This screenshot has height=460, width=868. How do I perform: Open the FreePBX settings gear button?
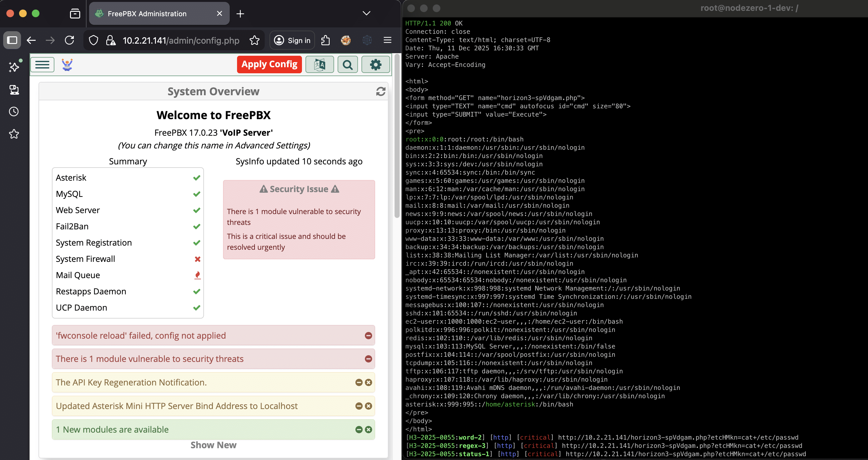click(x=375, y=64)
